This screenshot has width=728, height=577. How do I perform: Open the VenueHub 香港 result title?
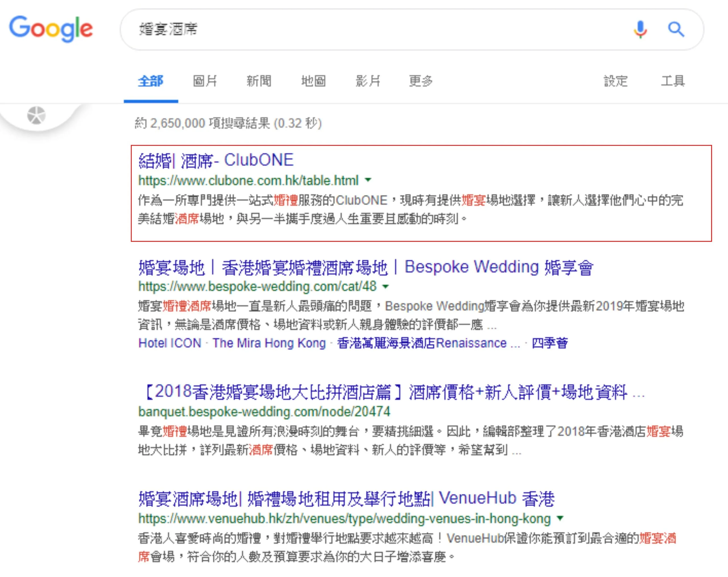pyautogui.click(x=346, y=499)
